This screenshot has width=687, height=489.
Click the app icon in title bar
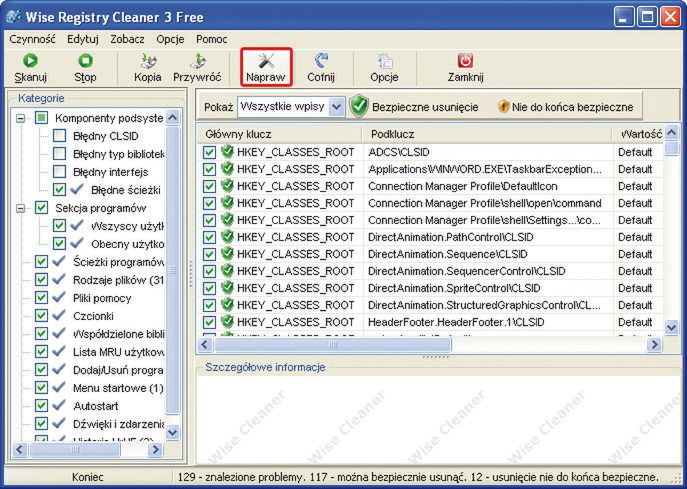(13, 17)
